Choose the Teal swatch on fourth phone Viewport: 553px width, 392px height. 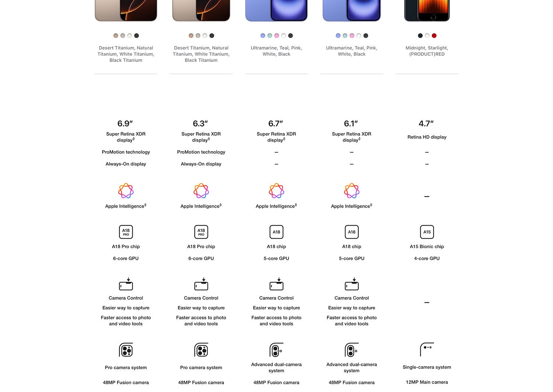point(345,36)
